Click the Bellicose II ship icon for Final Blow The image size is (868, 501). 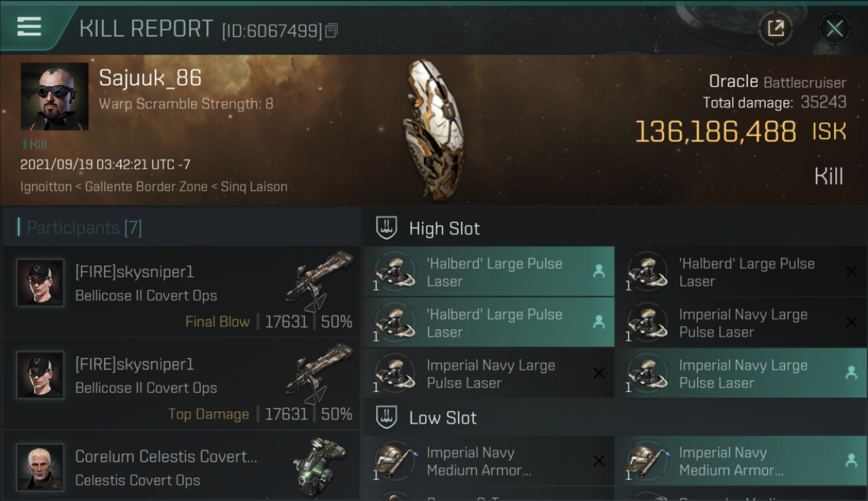319,279
